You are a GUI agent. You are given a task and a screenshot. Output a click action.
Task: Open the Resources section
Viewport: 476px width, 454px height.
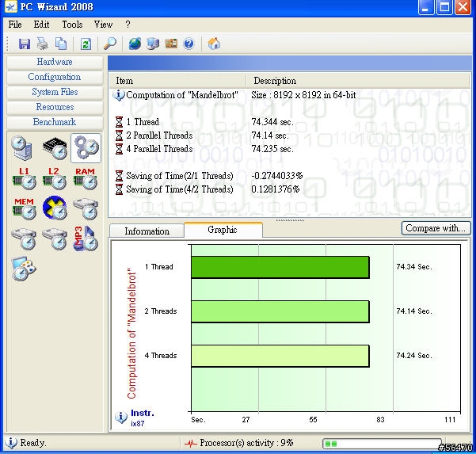[55, 107]
